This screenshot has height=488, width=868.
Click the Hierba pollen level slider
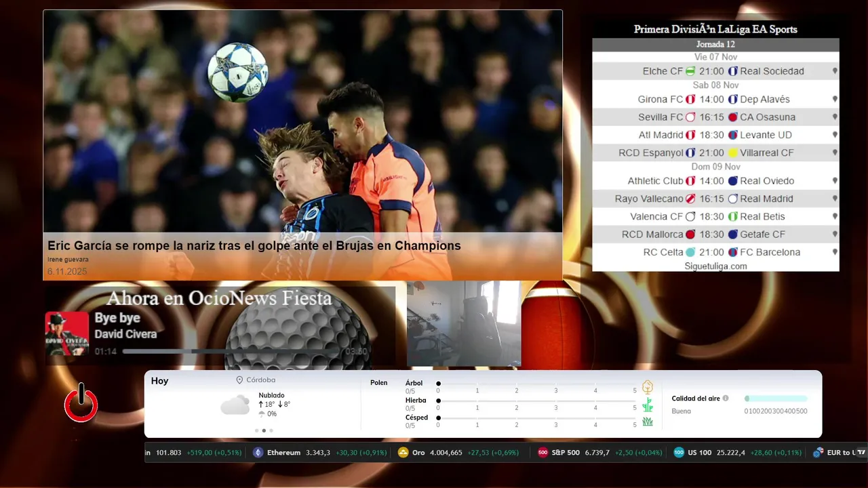coord(536,401)
